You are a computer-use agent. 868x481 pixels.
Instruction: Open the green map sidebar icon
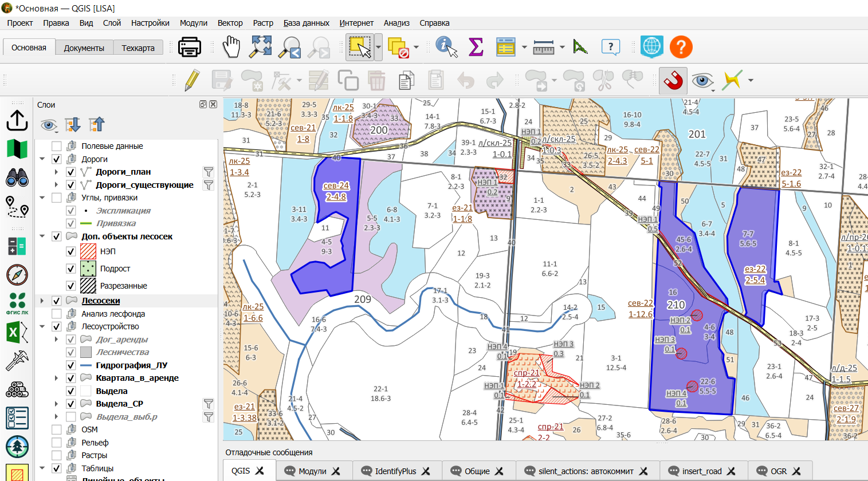pyautogui.click(x=17, y=149)
